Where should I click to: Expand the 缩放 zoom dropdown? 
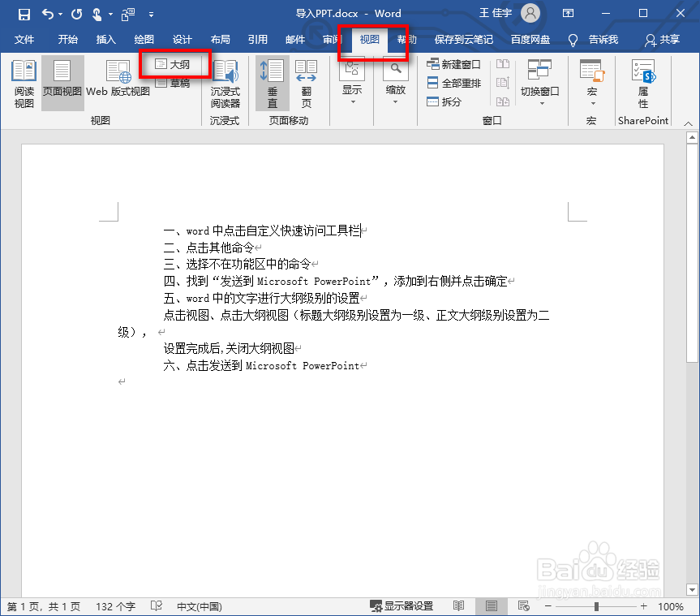(x=396, y=84)
